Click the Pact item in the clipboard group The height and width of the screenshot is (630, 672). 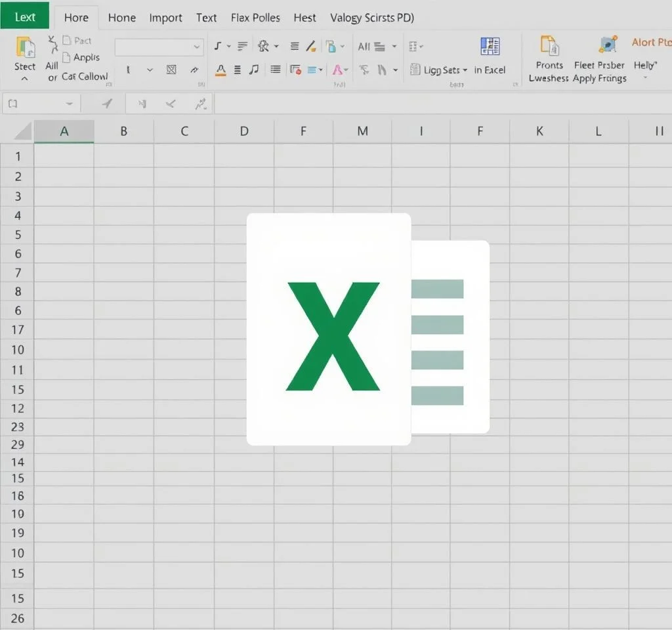[77, 40]
